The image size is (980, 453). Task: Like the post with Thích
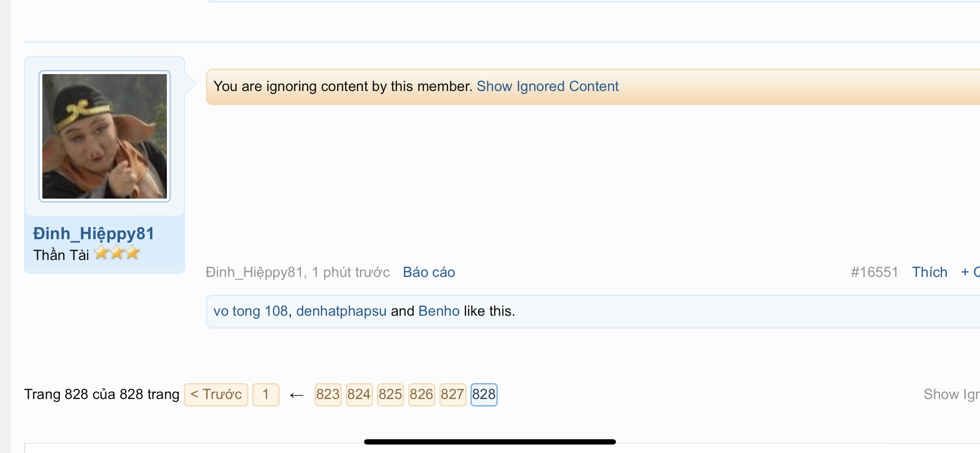click(x=930, y=272)
